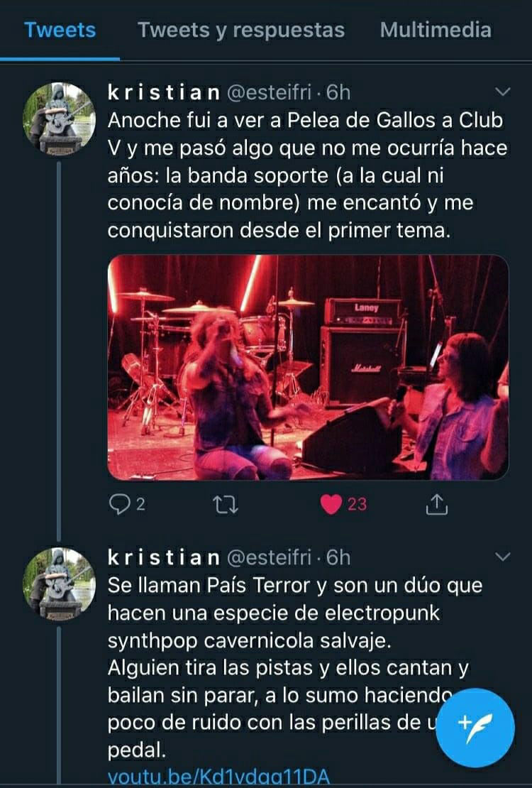Switch to Tweets y respuestas tab
The height and width of the screenshot is (788, 532).
pos(241,30)
